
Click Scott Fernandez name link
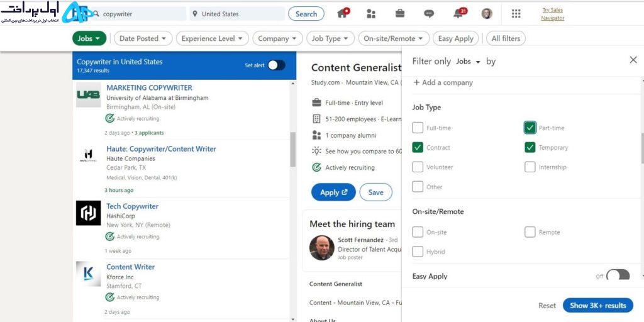360,240
